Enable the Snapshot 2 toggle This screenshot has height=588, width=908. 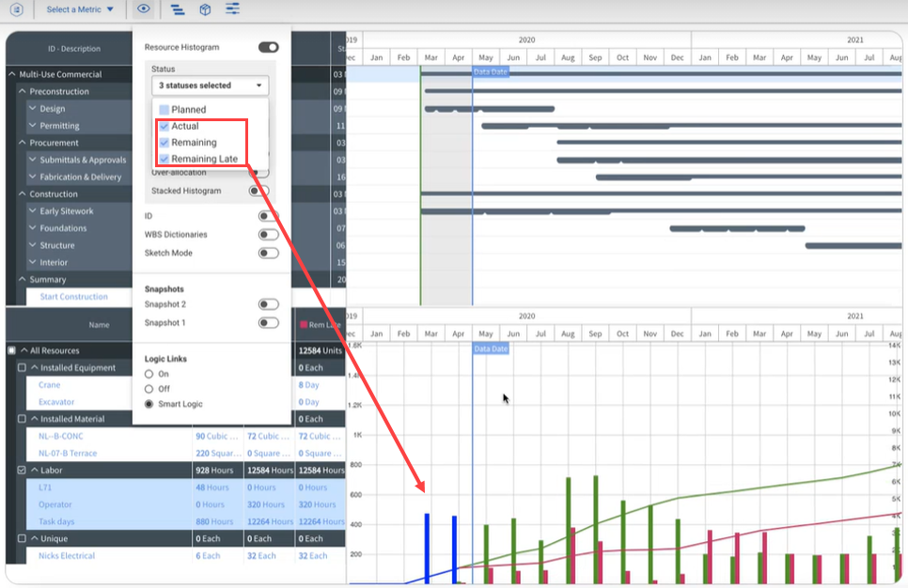click(x=268, y=304)
